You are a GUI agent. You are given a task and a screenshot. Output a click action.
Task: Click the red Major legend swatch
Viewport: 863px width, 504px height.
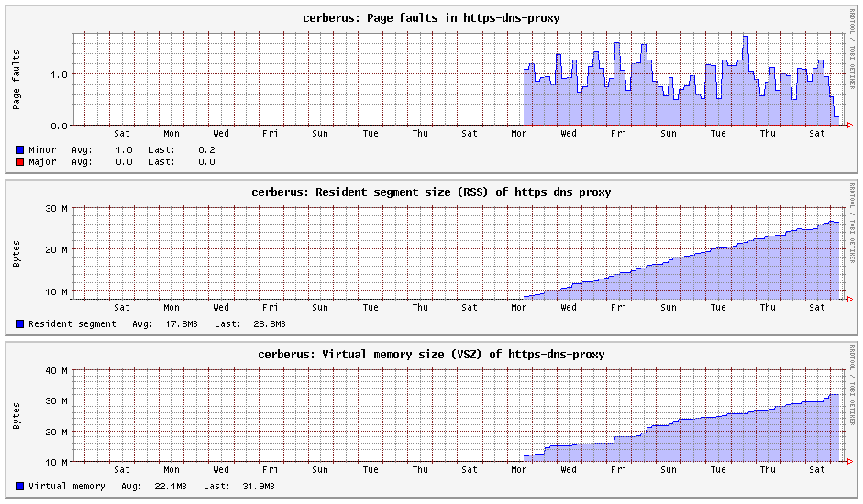click(20, 162)
